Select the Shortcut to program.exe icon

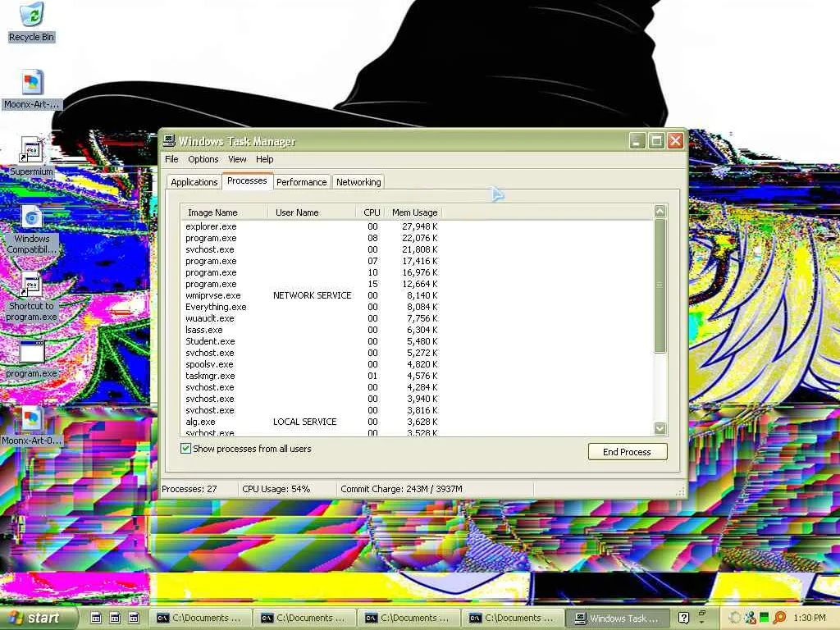[31, 297]
